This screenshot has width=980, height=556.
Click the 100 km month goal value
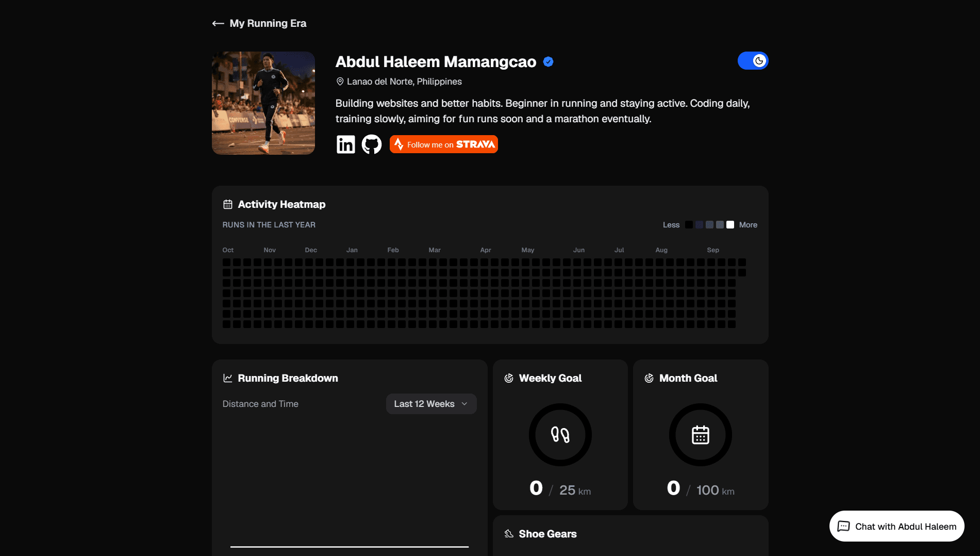(x=716, y=490)
